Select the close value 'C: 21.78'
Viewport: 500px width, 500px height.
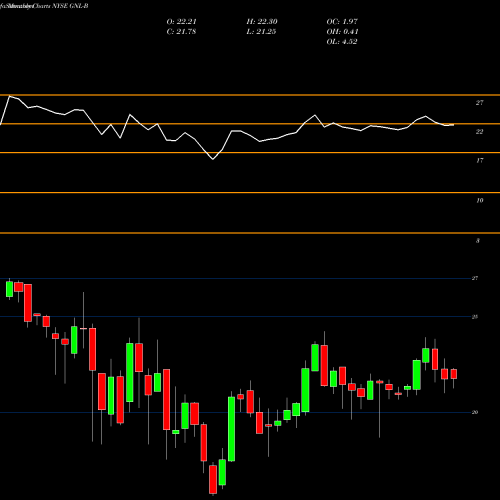coord(181,32)
